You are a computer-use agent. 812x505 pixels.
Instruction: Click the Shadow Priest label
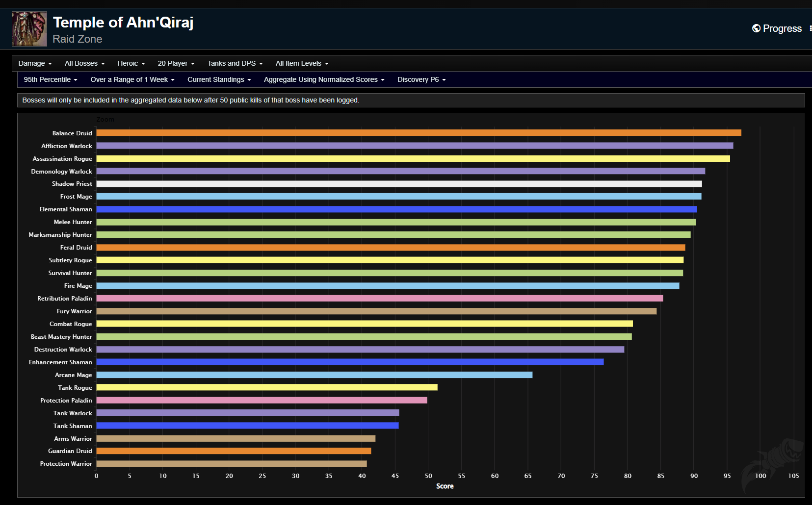pos(72,184)
